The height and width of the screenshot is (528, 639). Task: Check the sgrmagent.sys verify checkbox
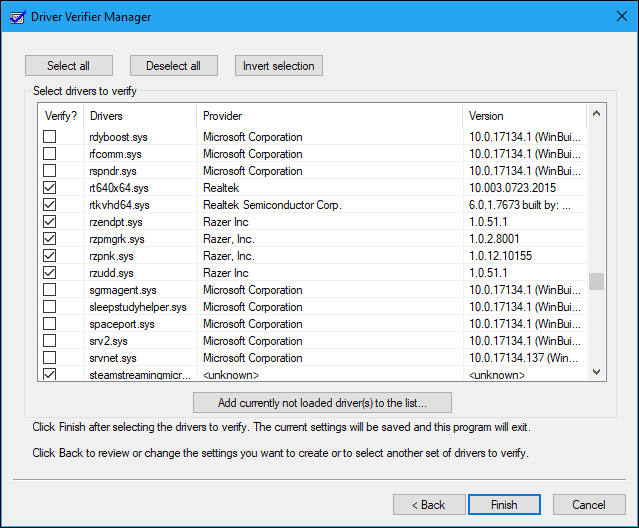point(50,290)
